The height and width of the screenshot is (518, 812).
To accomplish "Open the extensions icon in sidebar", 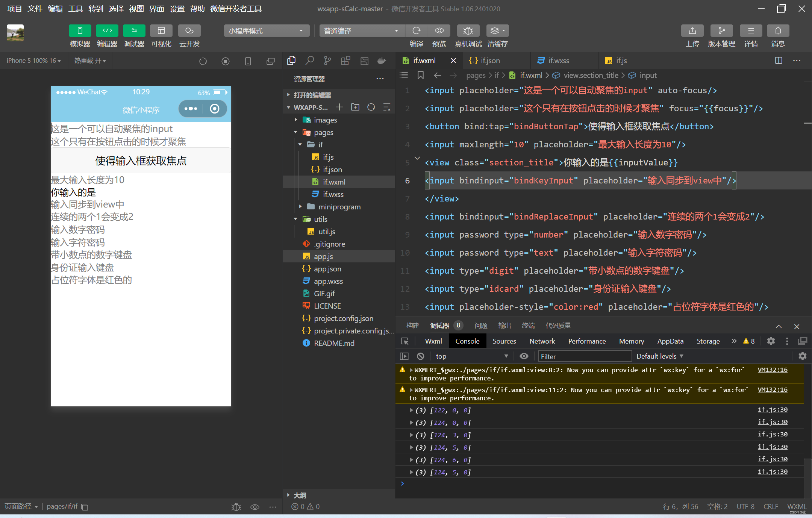I will [x=345, y=61].
